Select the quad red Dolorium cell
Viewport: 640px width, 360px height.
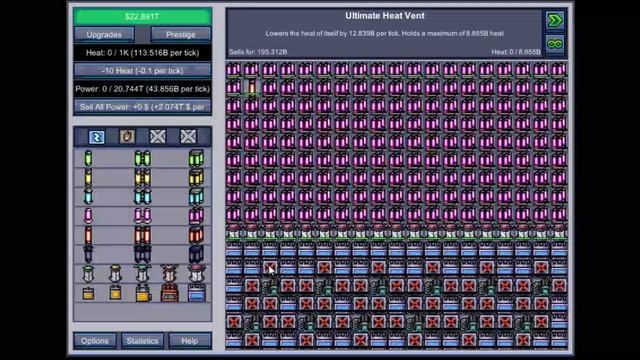click(196, 235)
